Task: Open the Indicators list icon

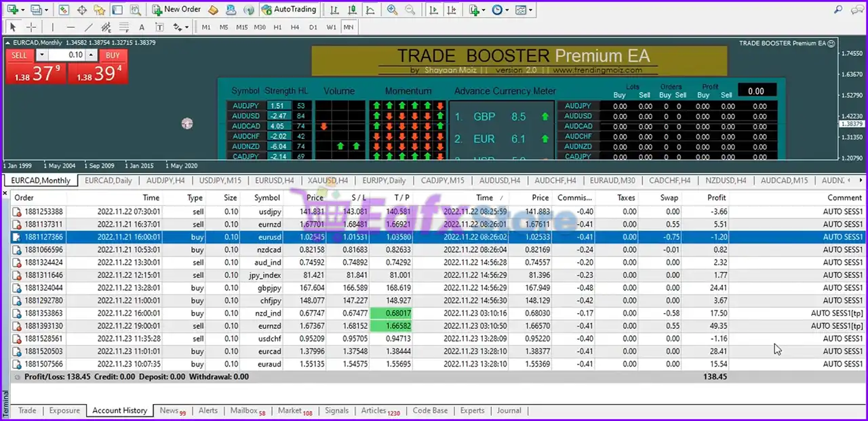Action: coord(475,10)
